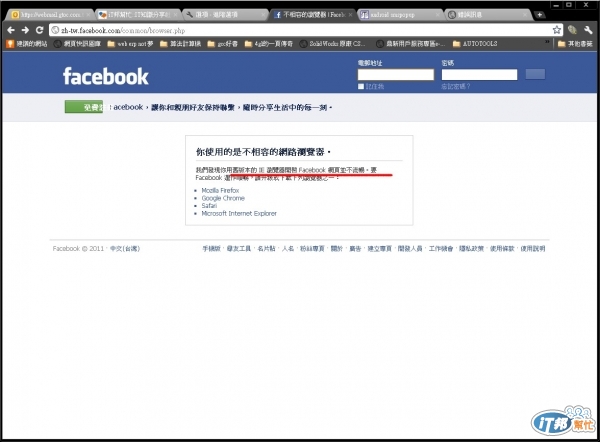Open the 算法計算機 bookmarks folder
Screen dimensions: 600x442
[180, 44]
